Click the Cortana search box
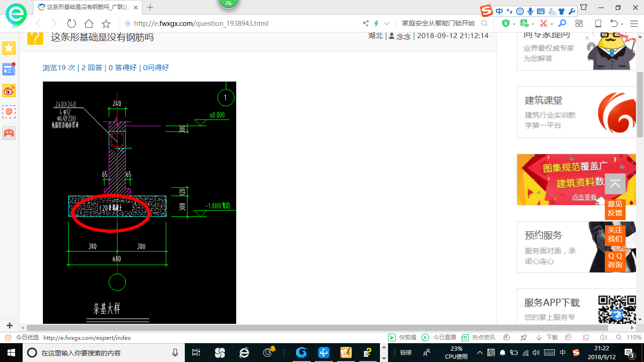This screenshot has height=362, width=644. coord(103,353)
